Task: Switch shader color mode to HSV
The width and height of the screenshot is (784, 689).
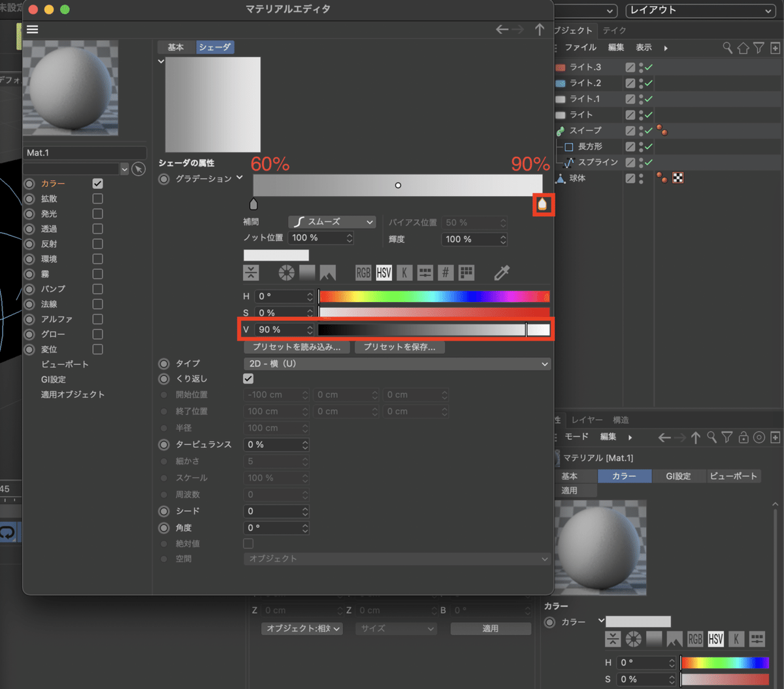Action: [384, 273]
